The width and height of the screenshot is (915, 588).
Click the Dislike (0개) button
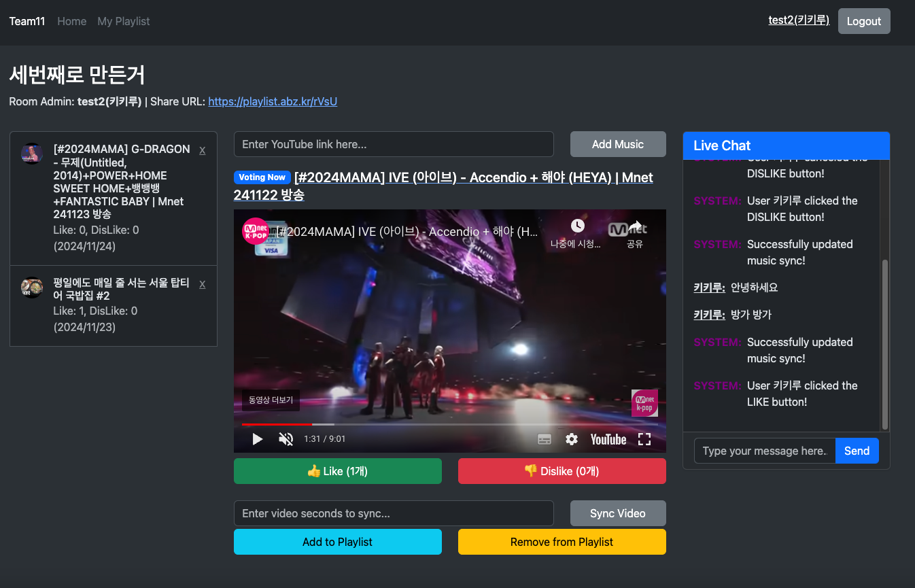pyautogui.click(x=562, y=471)
